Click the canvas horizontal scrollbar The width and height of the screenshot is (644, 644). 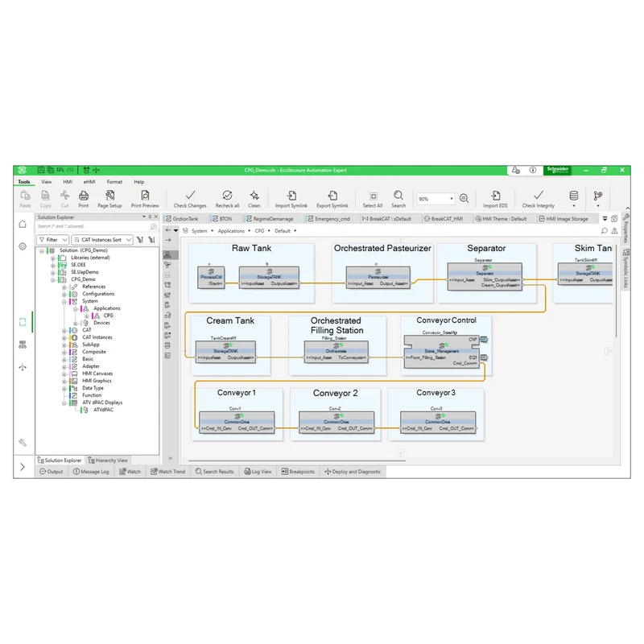[297, 460]
